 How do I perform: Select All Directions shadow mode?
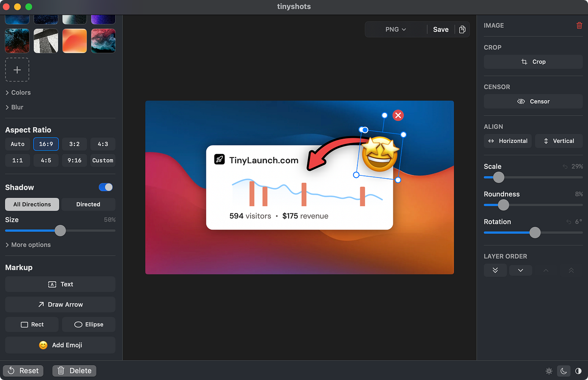(32, 205)
